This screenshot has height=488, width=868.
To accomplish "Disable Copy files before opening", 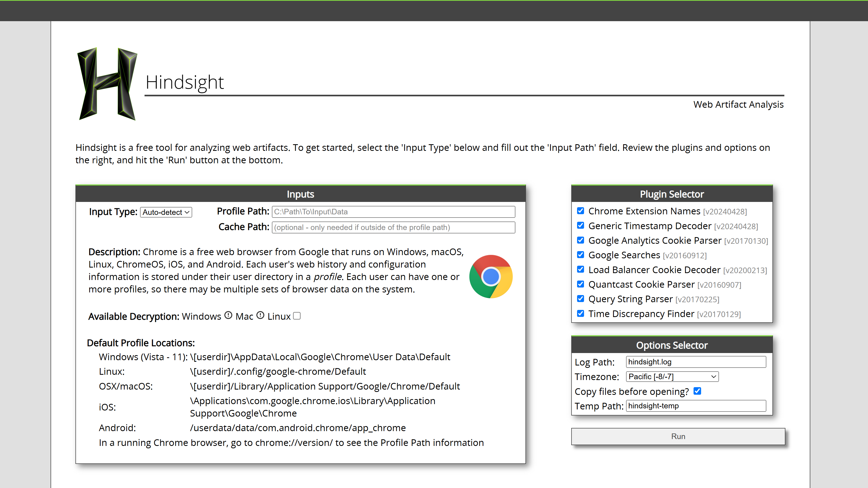I will coord(697,391).
